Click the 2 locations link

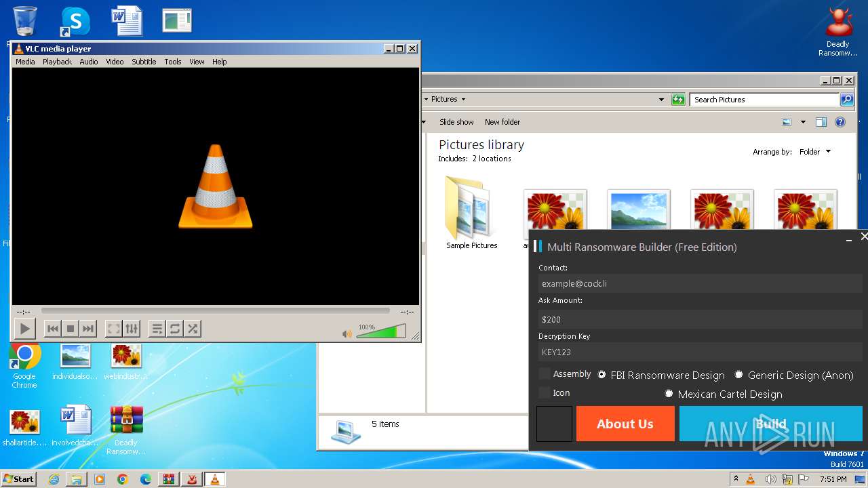point(492,159)
